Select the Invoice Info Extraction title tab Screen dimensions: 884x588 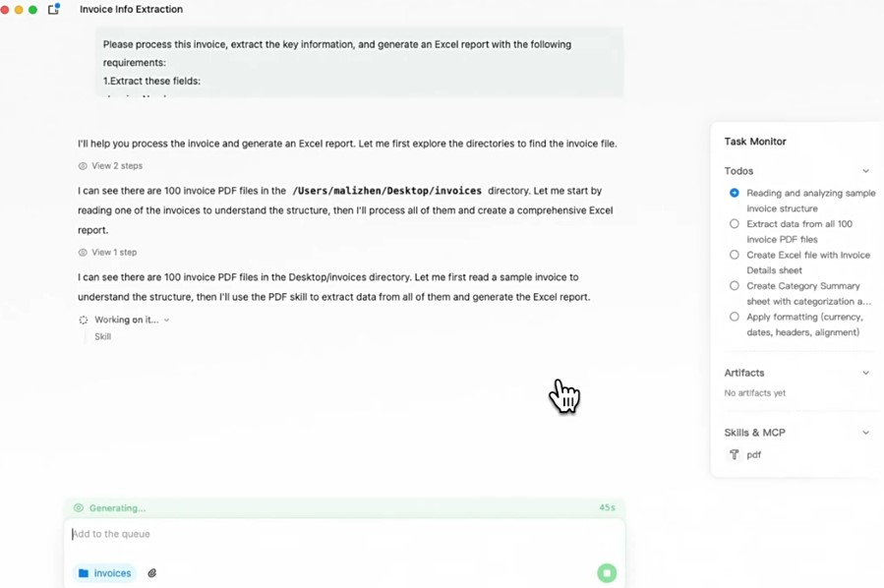click(131, 9)
